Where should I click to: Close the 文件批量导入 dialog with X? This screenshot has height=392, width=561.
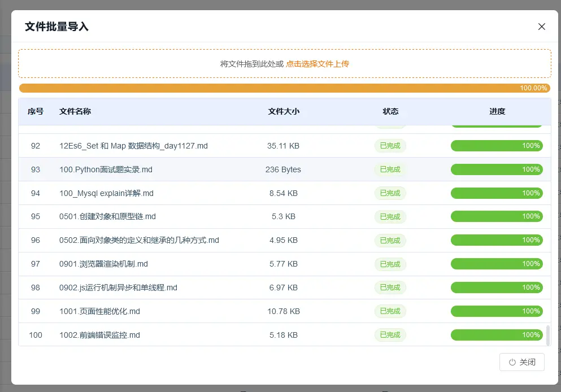(x=541, y=27)
